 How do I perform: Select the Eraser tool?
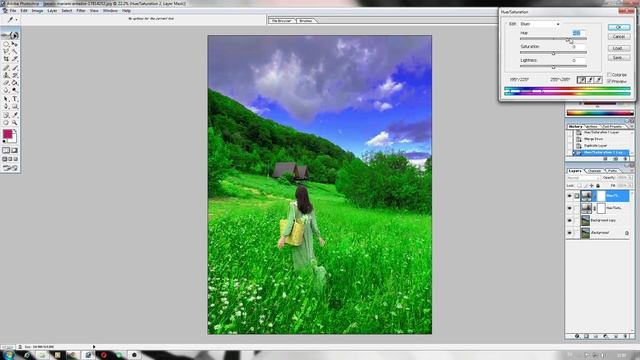(x=6, y=83)
